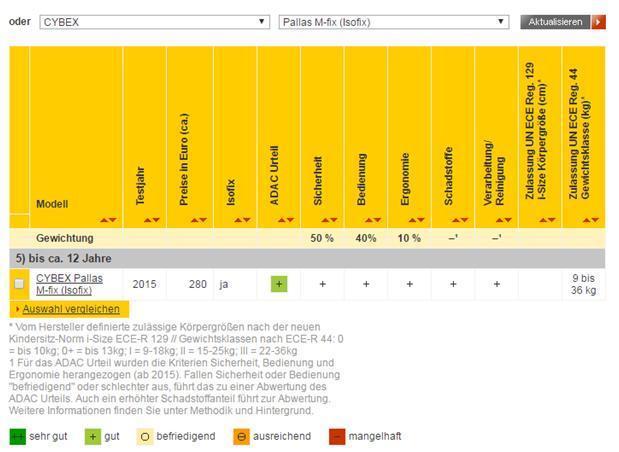
Task: Open the Pallas M-fix (Isofix) model dropdown
Action: pyautogui.click(x=394, y=22)
